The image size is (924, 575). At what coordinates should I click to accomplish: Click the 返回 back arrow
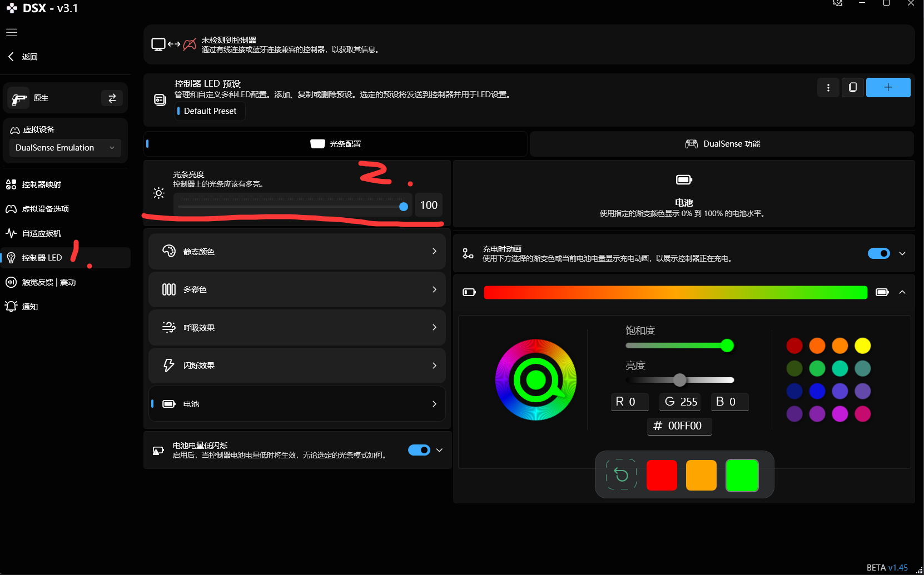point(11,57)
